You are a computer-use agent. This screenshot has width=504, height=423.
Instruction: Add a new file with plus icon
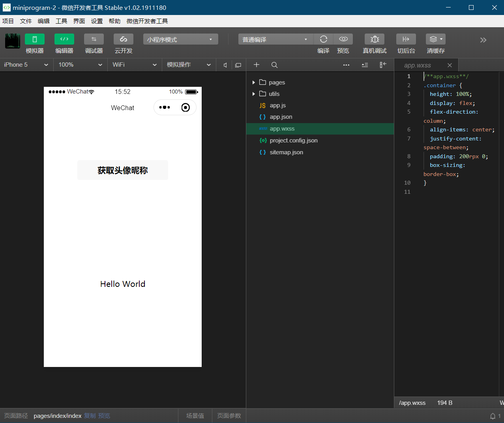point(257,65)
